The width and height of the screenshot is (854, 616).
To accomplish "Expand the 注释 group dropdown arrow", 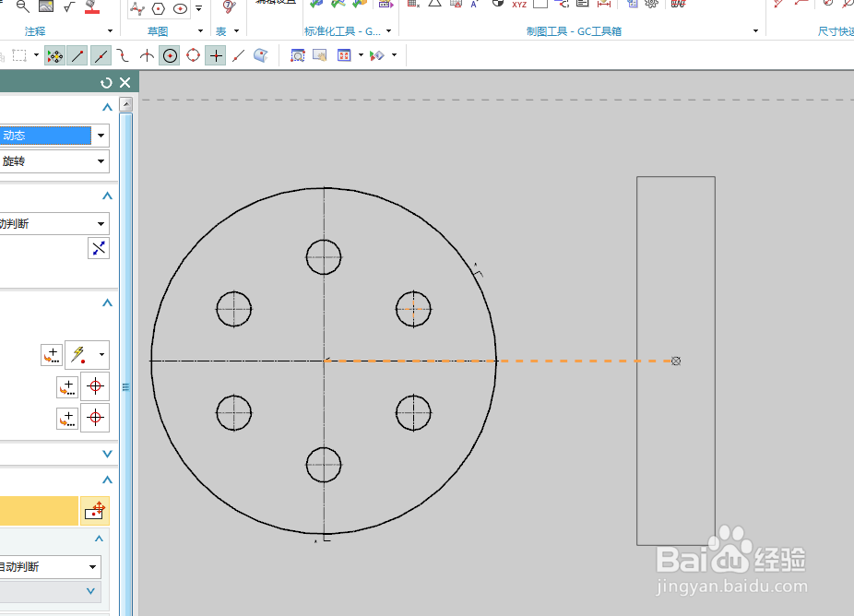I will (x=110, y=31).
